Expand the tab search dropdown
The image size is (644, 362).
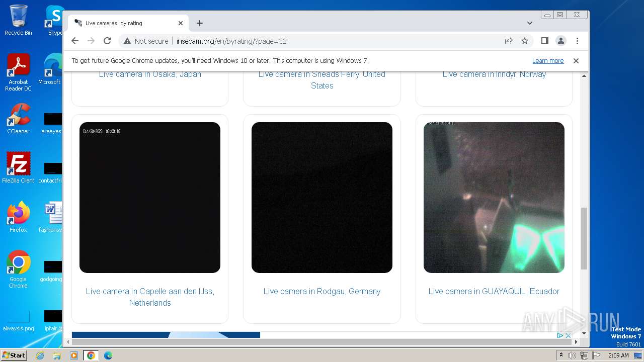[x=530, y=23]
